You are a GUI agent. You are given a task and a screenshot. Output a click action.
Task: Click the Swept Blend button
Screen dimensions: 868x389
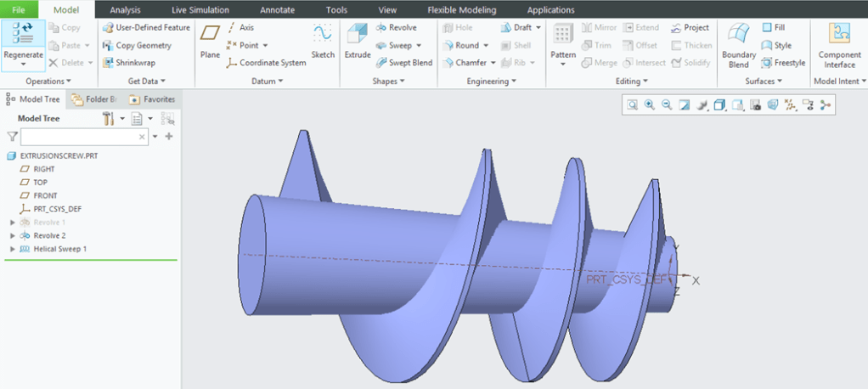point(404,63)
